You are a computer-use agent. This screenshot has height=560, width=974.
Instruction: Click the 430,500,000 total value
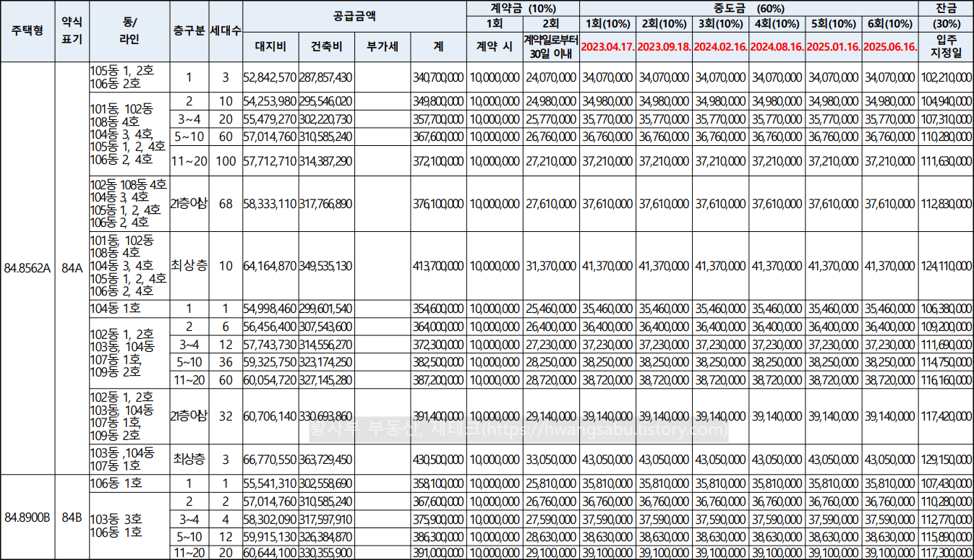439,459
